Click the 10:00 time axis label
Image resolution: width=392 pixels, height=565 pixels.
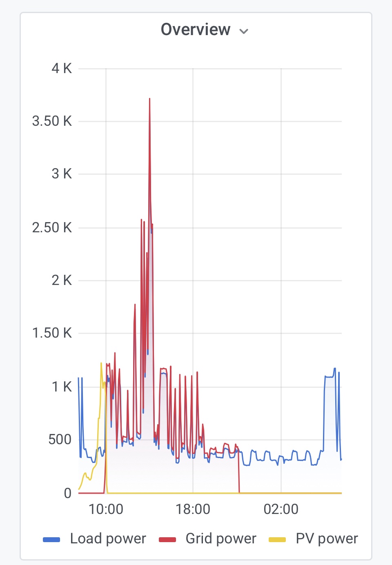coord(106,509)
